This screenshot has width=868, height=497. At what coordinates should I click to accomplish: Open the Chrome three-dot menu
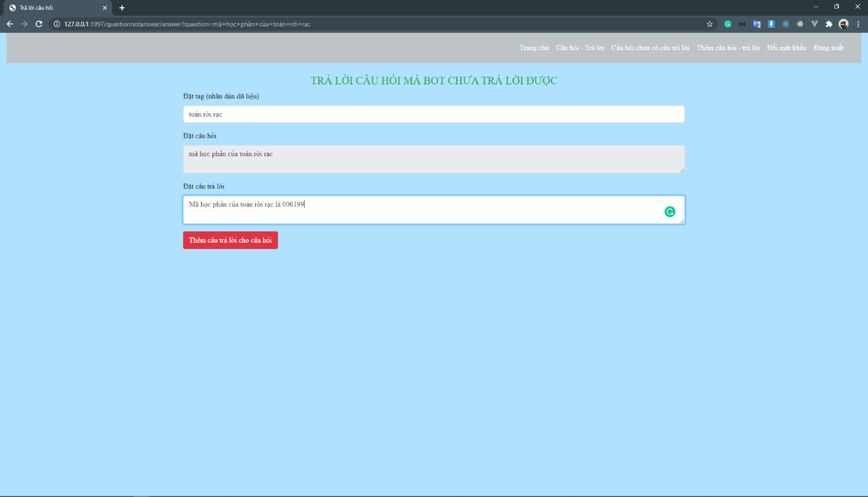pyautogui.click(x=858, y=24)
